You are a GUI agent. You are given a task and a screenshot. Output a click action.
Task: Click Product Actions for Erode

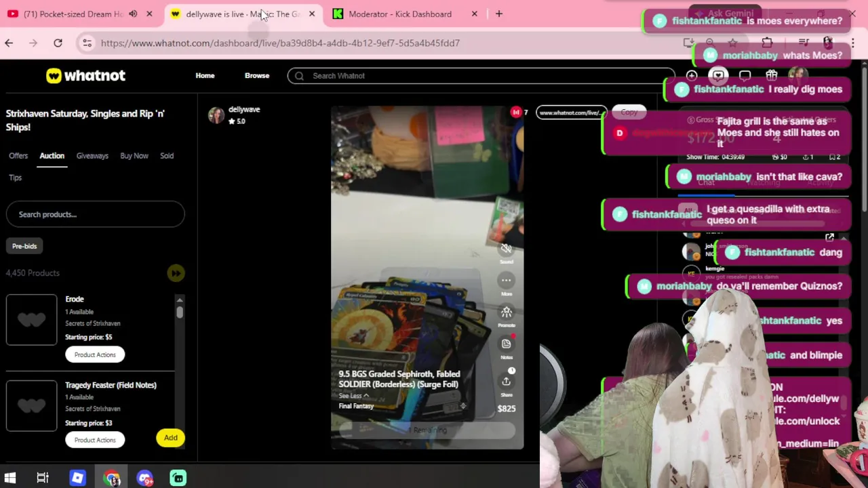pos(95,354)
